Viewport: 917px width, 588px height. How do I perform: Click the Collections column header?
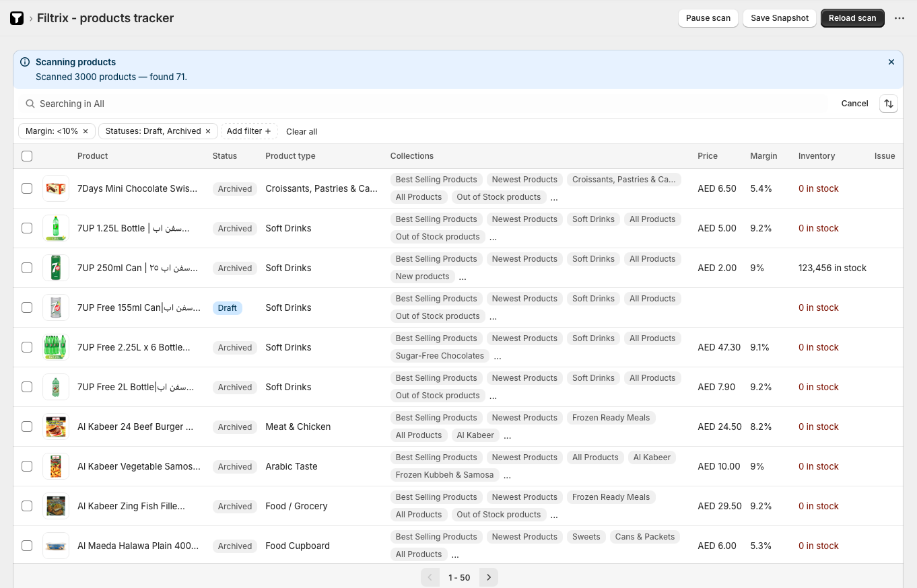click(x=412, y=156)
